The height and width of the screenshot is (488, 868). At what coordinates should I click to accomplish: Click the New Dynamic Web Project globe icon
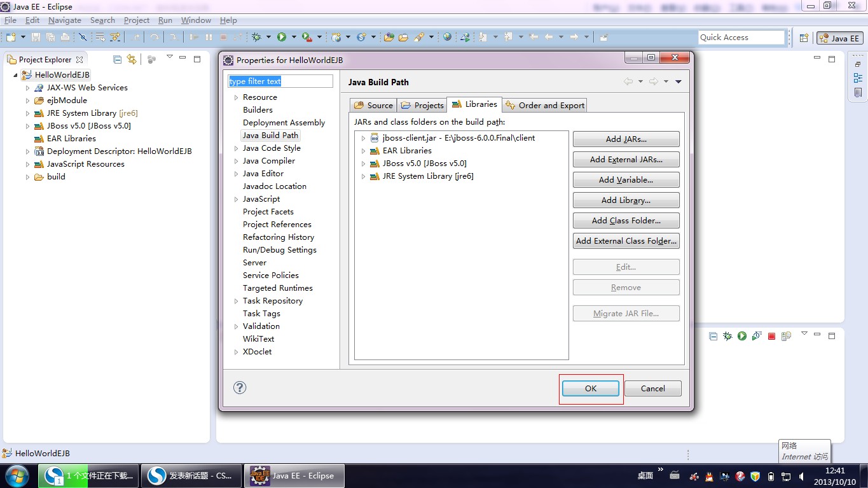(x=336, y=38)
